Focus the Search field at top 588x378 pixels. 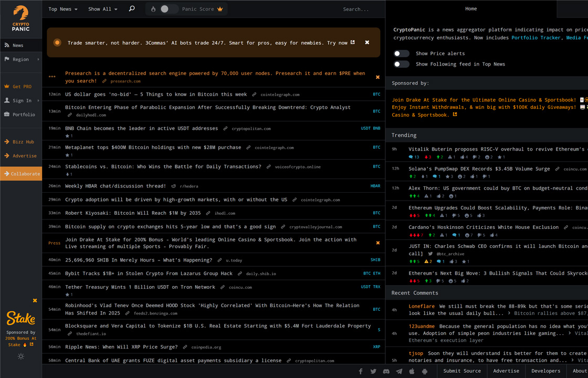pos(355,9)
